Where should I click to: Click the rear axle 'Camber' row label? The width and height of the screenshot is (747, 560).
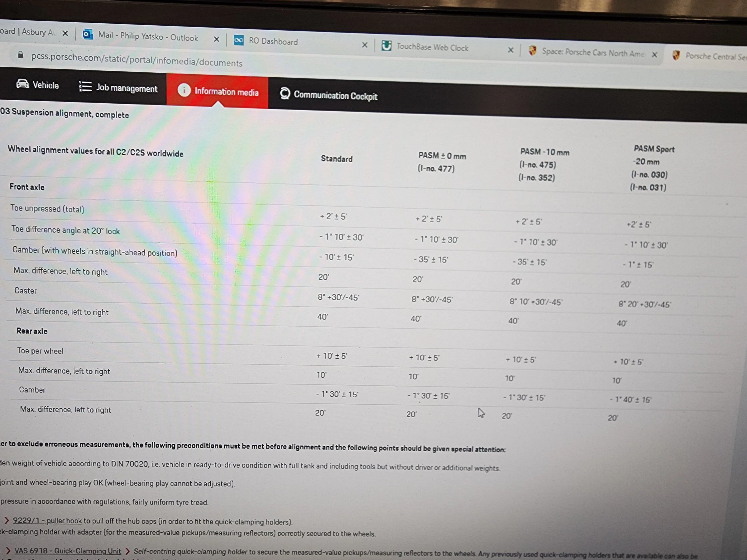click(x=32, y=390)
